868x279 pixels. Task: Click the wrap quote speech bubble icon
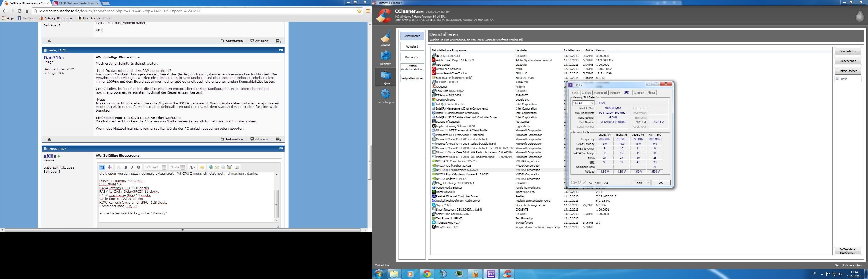click(237, 167)
